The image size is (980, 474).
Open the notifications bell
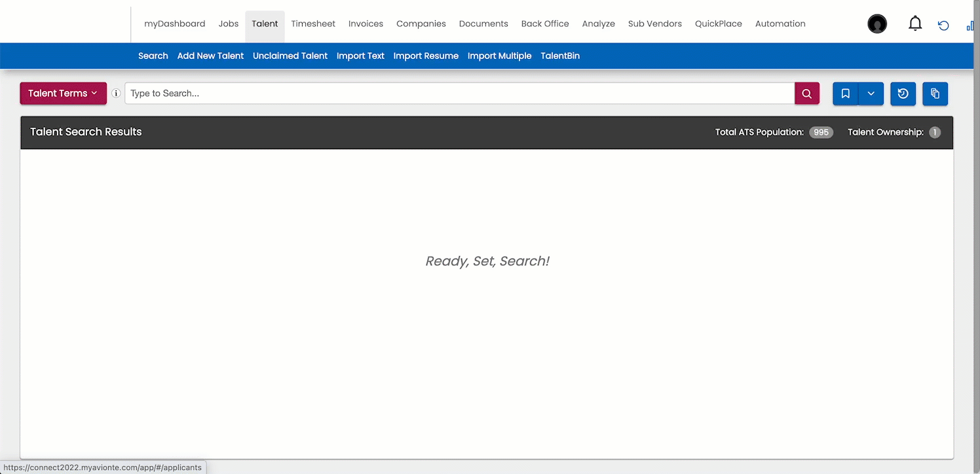coord(915,24)
